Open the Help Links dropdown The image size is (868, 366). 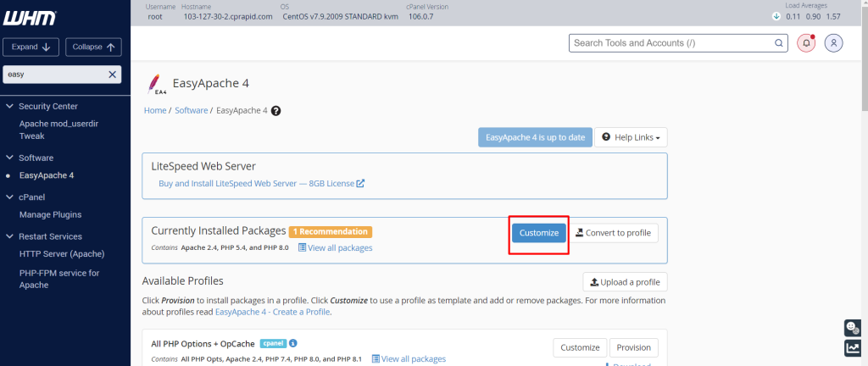(x=631, y=137)
